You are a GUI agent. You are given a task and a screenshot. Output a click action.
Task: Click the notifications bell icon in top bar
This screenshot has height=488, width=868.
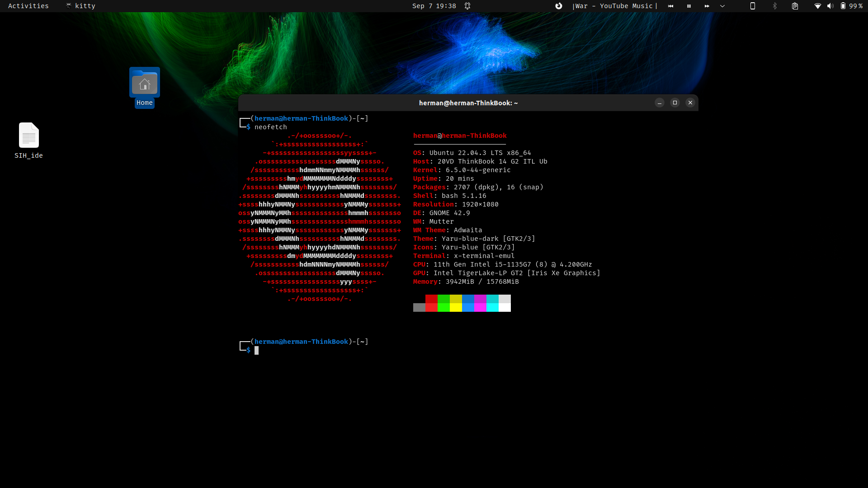467,6
